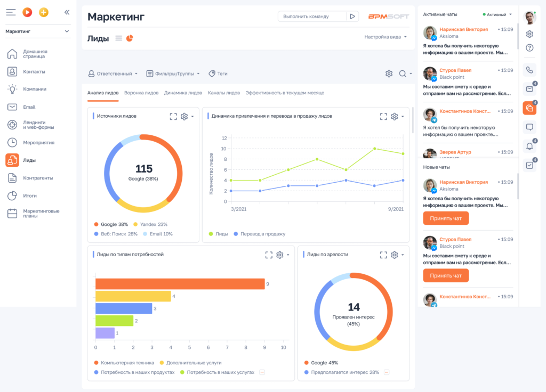Image resolution: width=546 pixels, height=392 pixels.
Task: Click Принять чат for Наринская Виктория
Action: pos(446,218)
